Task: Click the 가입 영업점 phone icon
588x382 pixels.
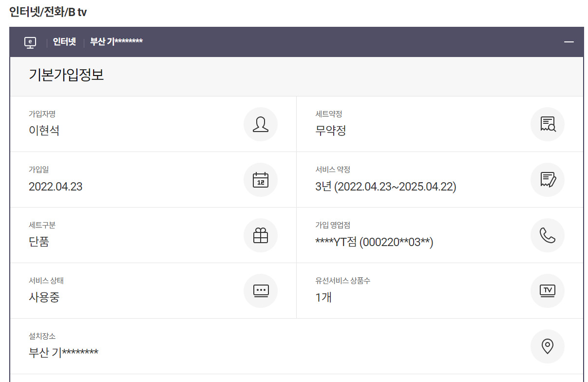Action: pyautogui.click(x=548, y=235)
